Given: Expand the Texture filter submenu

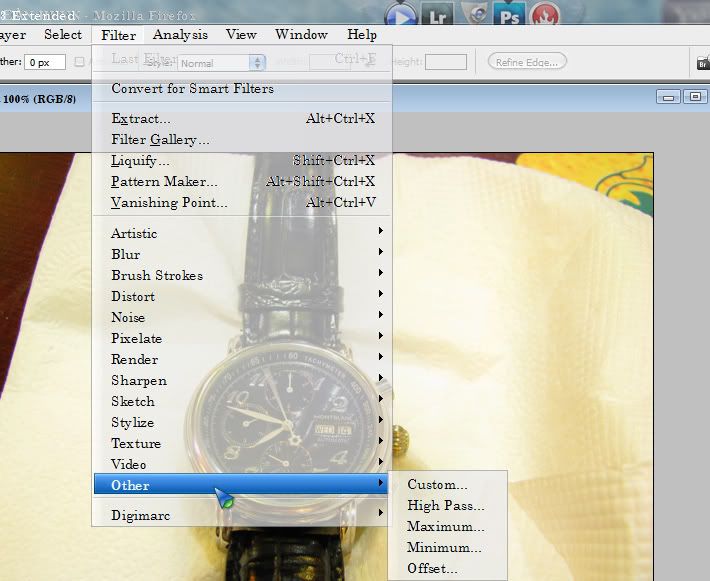Looking at the screenshot, I should (x=241, y=443).
